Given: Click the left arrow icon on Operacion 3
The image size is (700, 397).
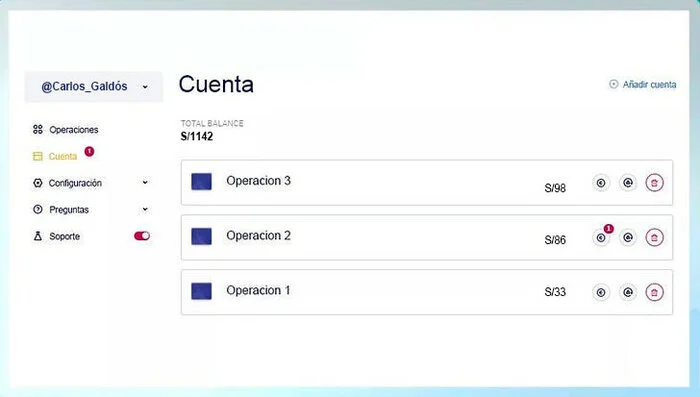Looking at the screenshot, I should click(601, 183).
